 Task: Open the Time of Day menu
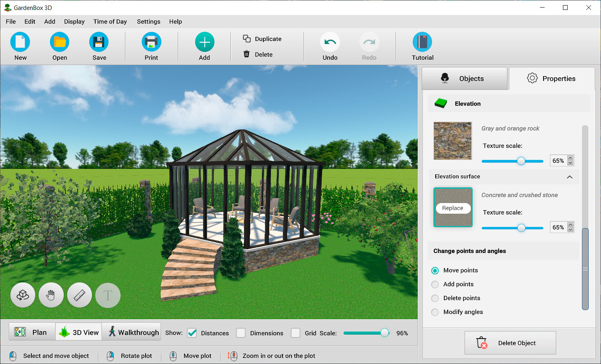(x=110, y=21)
